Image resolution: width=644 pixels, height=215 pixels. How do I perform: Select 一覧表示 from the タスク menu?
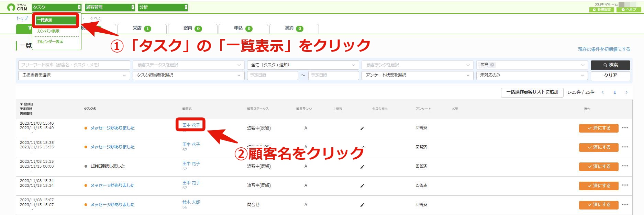[x=56, y=20]
